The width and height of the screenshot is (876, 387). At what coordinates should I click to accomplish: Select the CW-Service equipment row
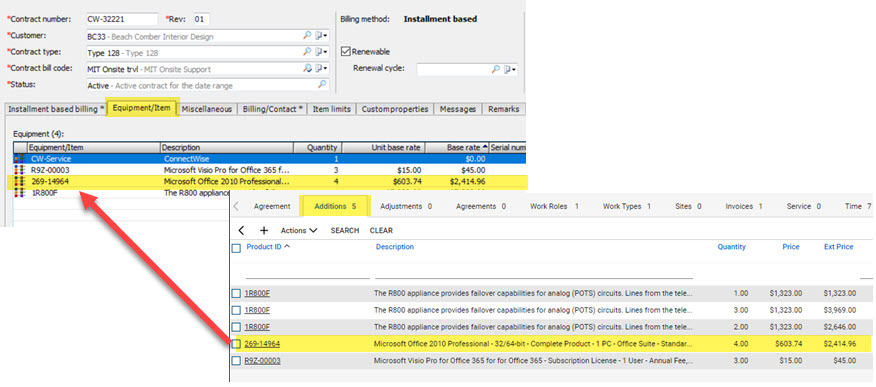pos(268,159)
